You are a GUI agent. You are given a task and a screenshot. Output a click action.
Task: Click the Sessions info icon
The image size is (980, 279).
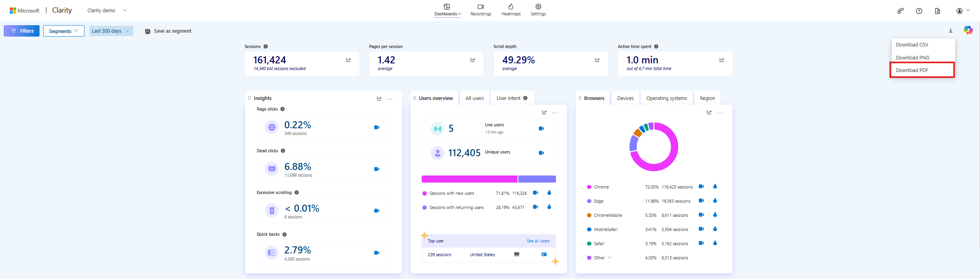click(x=266, y=46)
